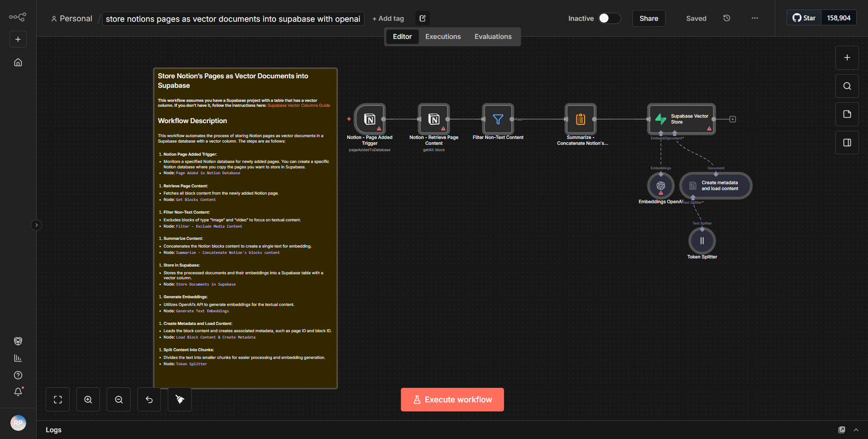The image size is (868, 439).
Task: Select the Embeddings OpenAI node
Action: coord(661,186)
